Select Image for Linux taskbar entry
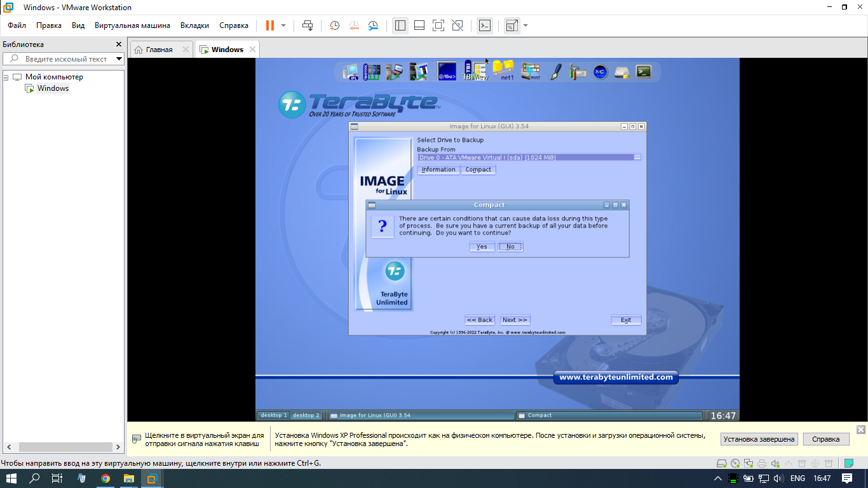Screen dimensions: 868x488 pos(421,416)
